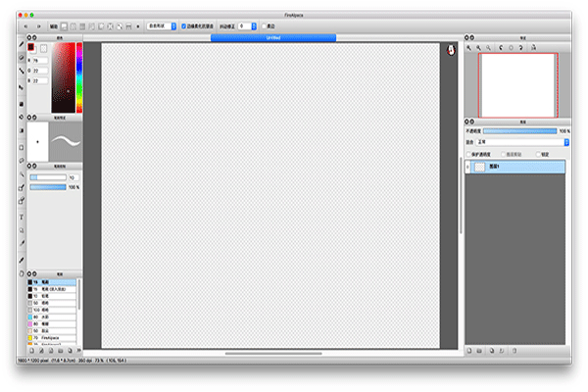The width and height of the screenshot is (588, 392).
Task: Click the new layer icon in layer panel
Action: click(469, 349)
